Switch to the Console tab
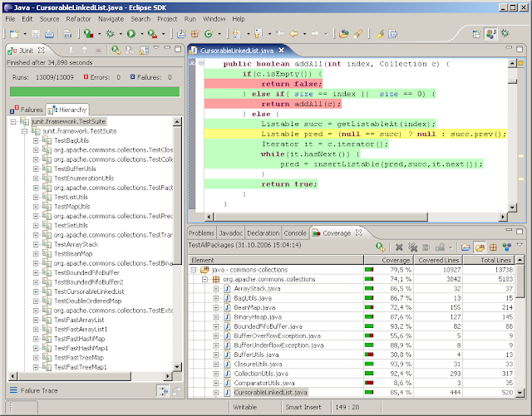Image resolution: width=532 pixels, height=416 pixels. pos(295,233)
